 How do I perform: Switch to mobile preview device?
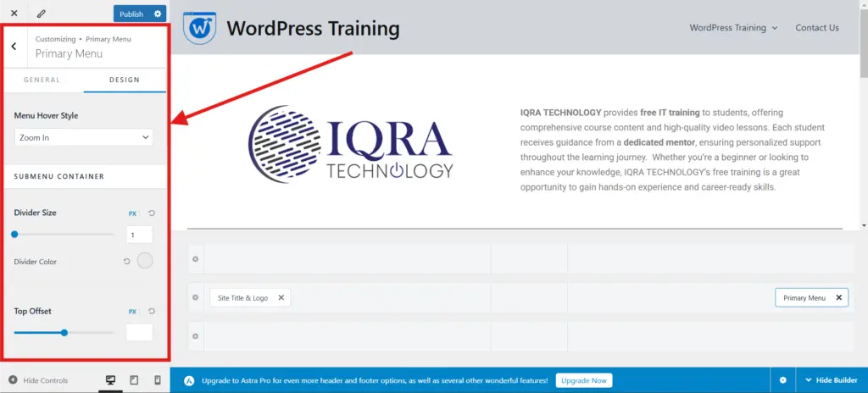tap(157, 380)
